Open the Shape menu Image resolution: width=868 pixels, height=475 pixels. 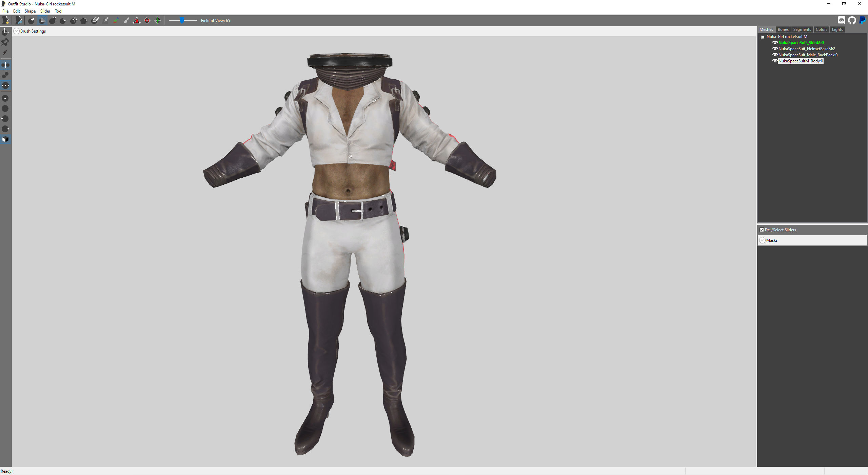(x=30, y=11)
